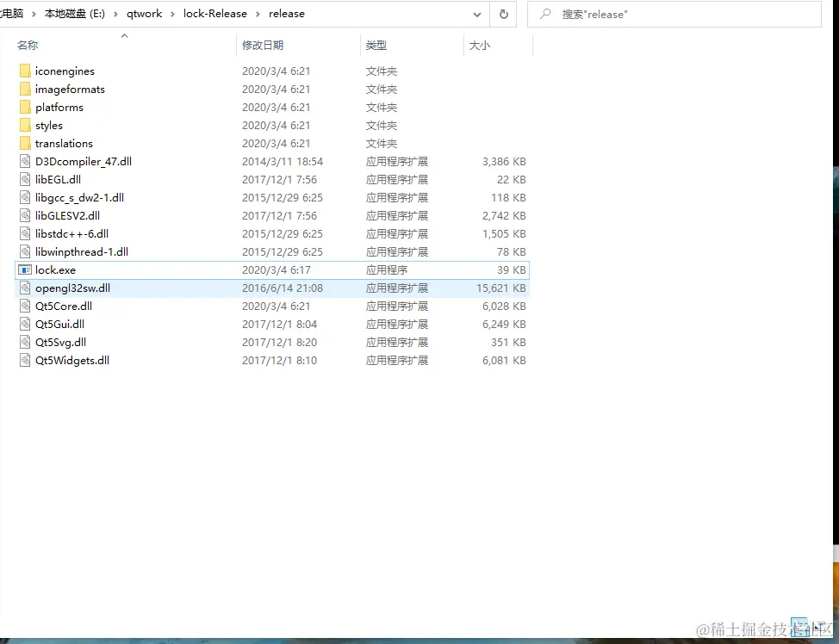This screenshot has width=839, height=644.
Task: Select file Qt5Gui.dll
Action: 60,324
